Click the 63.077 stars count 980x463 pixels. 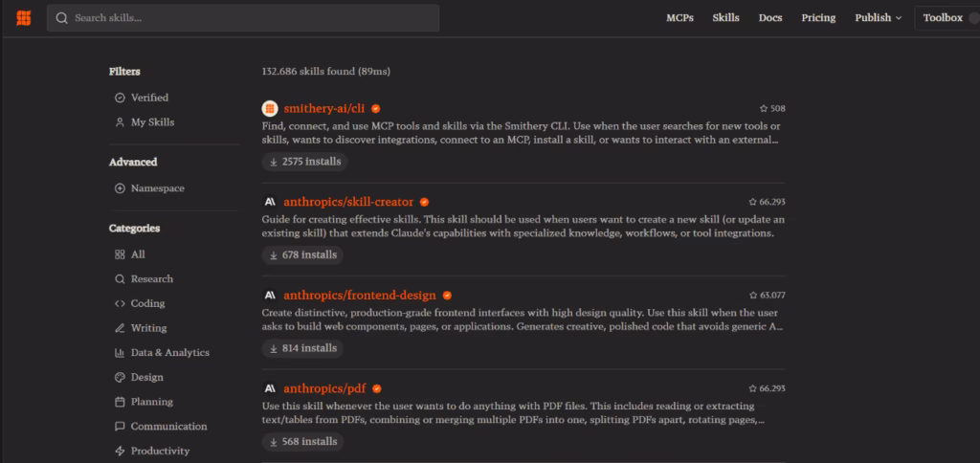point(767,295)
